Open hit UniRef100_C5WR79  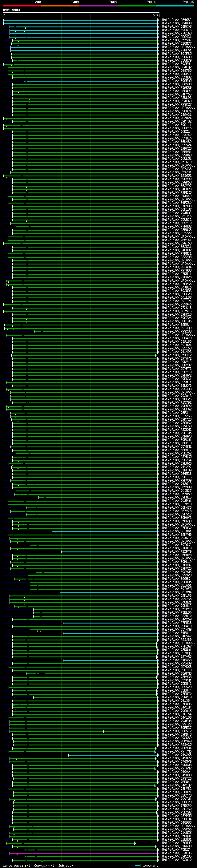tap(177, 60)
